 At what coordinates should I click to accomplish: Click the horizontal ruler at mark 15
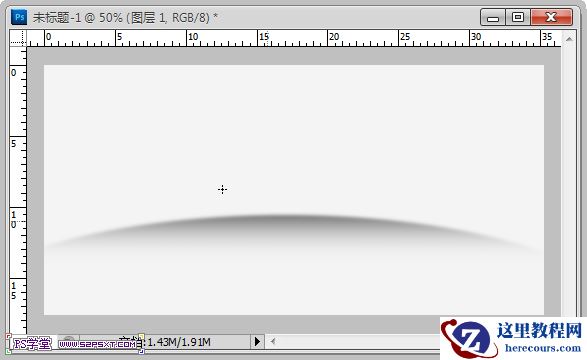click(264, 38)
